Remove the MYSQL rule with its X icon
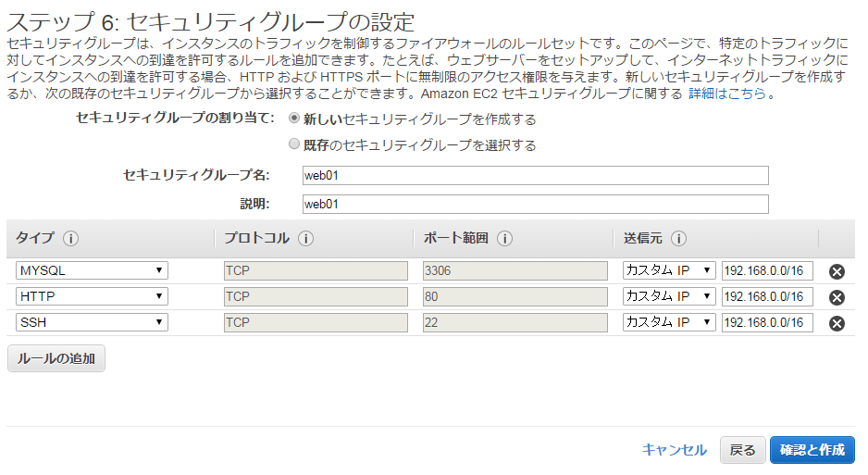Screen dimensions: 868x475 [837, 271]
